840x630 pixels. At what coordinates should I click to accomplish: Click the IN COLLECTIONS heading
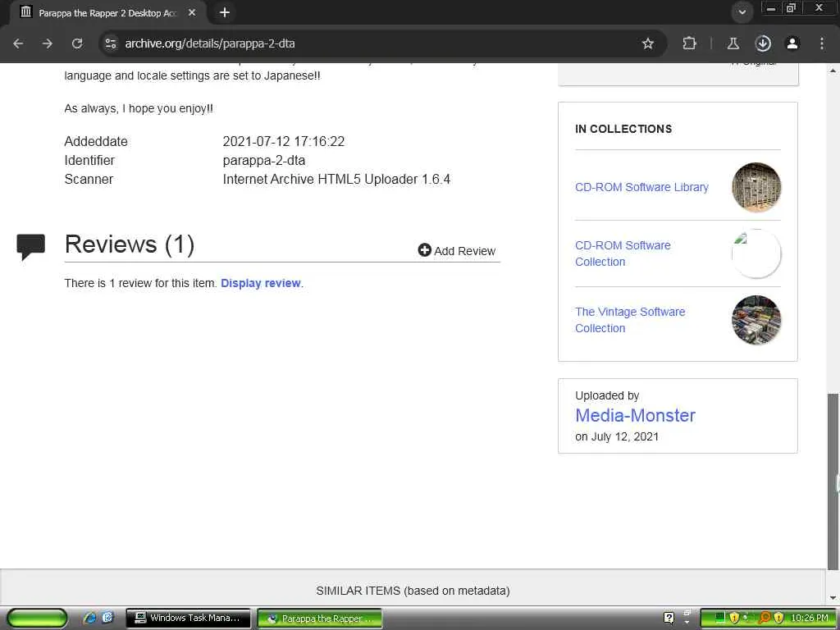tap(623, 129)
